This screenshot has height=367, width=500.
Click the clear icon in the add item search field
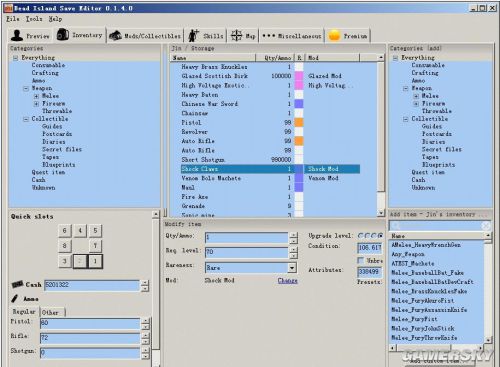click(x=486, y=226)
